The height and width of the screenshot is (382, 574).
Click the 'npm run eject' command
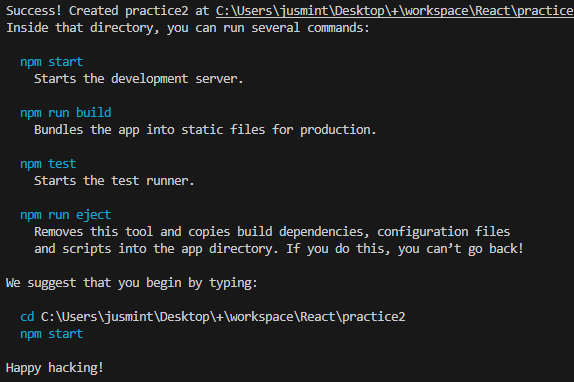point(66,215)
